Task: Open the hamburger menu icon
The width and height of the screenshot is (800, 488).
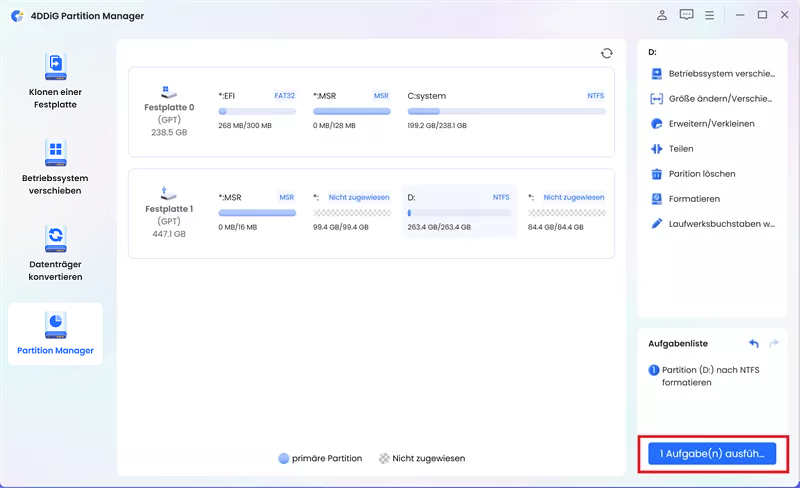Action: [x=709, y=15]
